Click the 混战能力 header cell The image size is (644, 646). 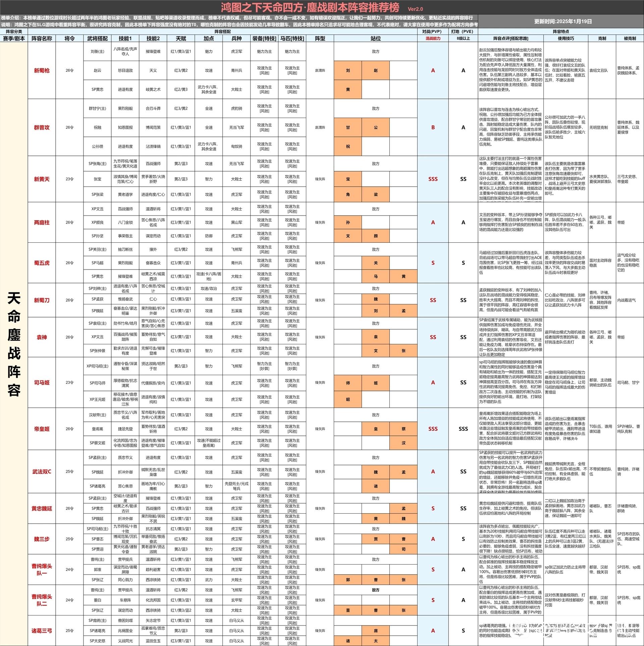(x=433, y=39)
